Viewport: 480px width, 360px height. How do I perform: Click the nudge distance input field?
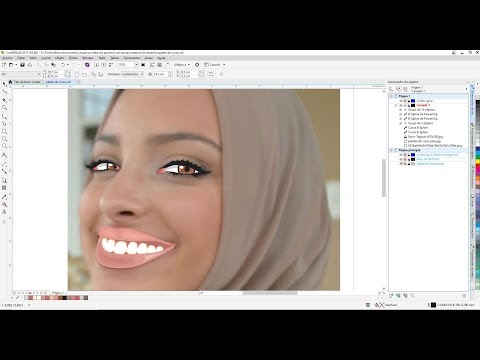(161, 74)
